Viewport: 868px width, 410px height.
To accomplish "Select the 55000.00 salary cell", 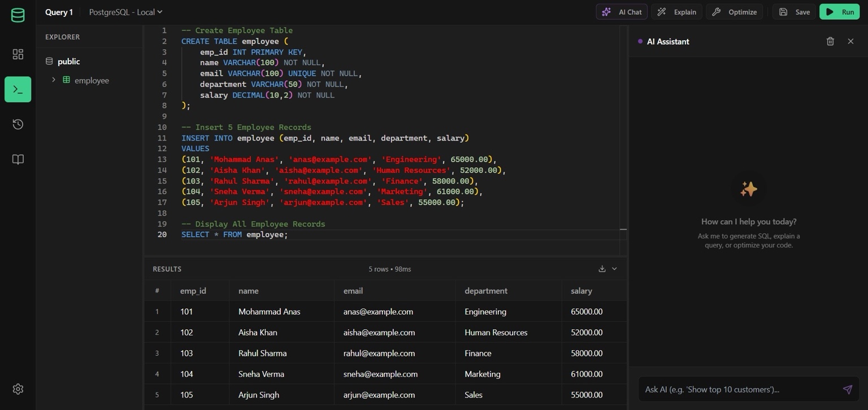I will click(x=594, y=395).
